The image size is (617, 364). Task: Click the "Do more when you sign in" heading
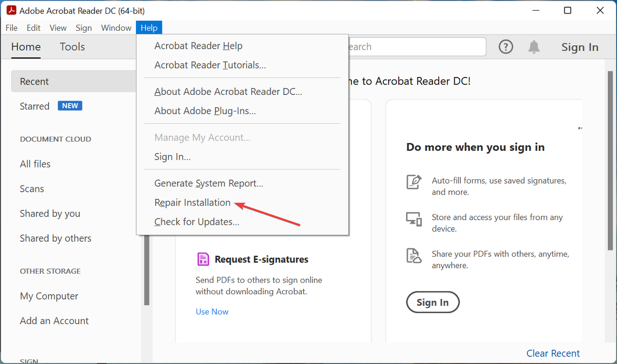click(x=475, y=147)
